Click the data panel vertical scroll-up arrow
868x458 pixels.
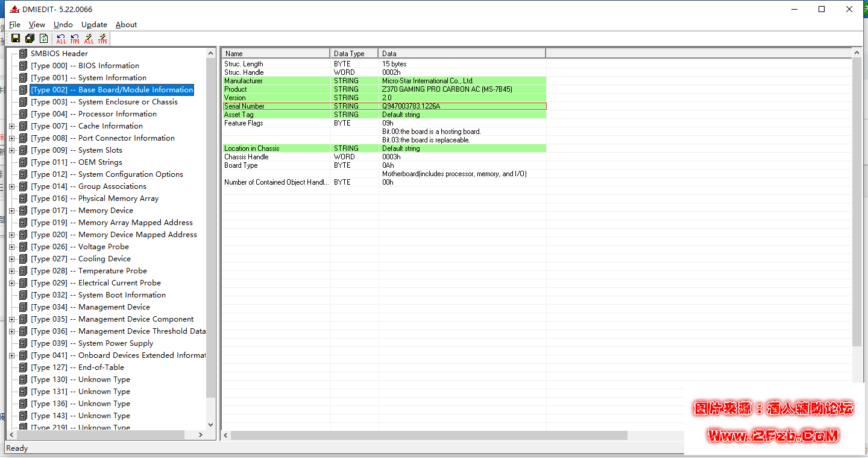858,54
